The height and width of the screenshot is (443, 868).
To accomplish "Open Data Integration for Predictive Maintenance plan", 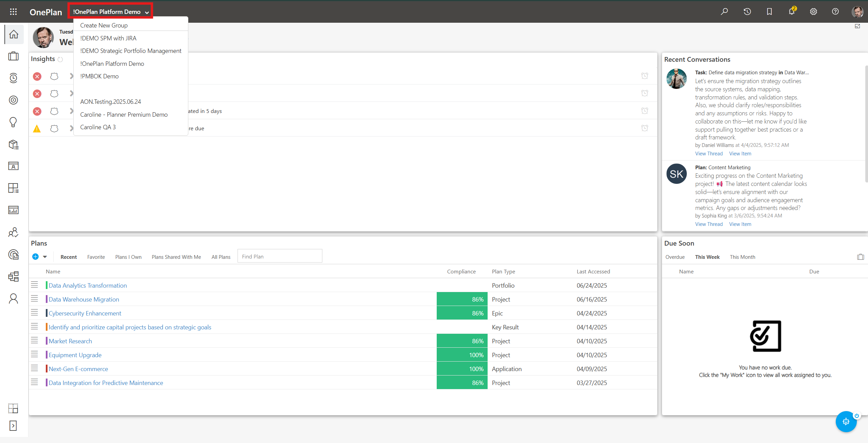I will 106,383.
